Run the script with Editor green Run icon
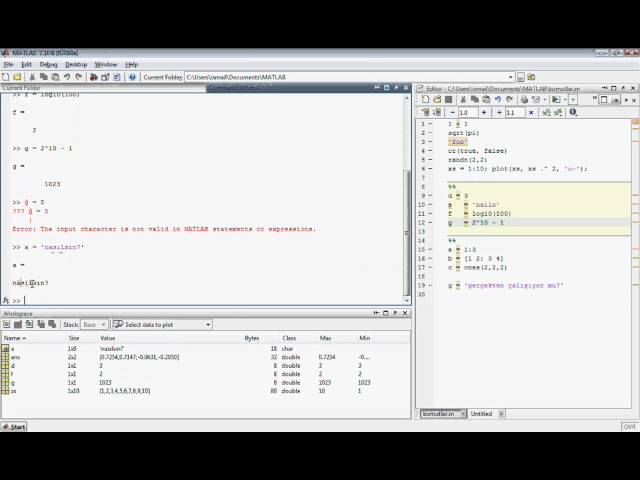The height and width of the screenshot is (480, 640). pyautogui.click(x=556, y=99)
